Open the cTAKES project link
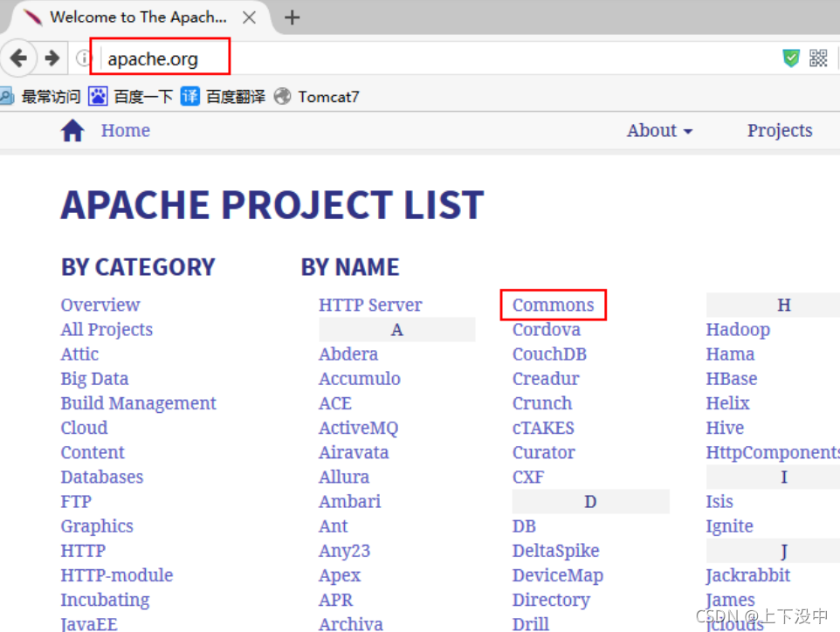The height and width of the screenshot is (632, 840). point(543,428)
